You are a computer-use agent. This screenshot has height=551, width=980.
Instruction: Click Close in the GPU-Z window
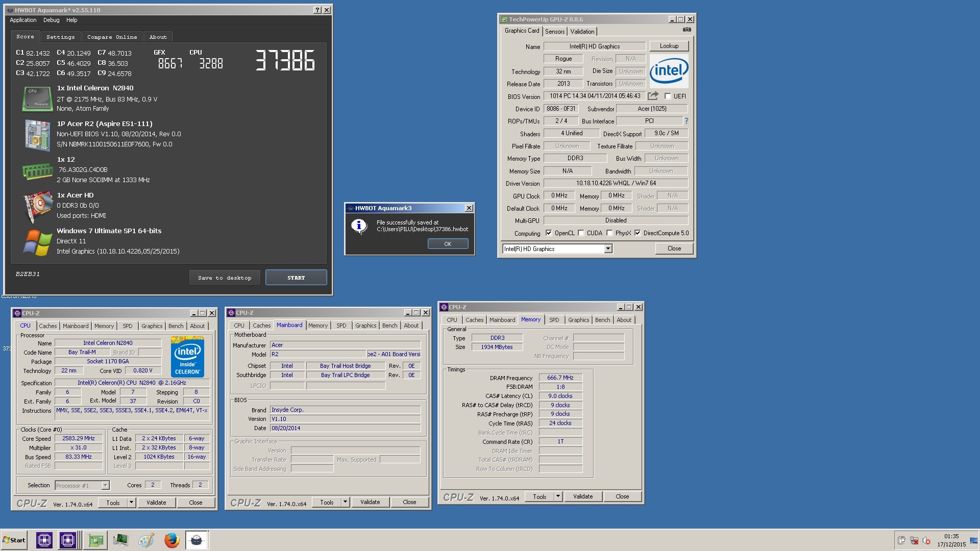674,248
